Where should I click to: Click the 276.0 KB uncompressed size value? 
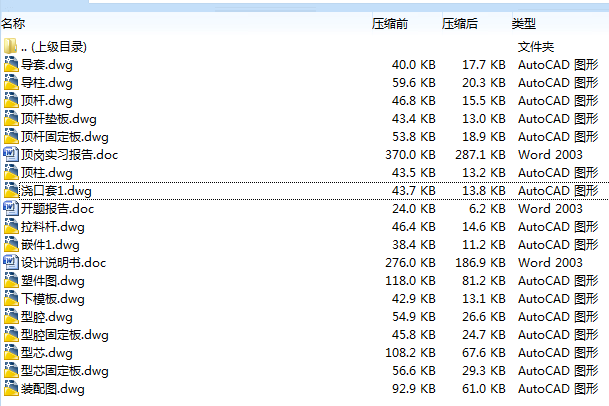click(x=410, y=263)
